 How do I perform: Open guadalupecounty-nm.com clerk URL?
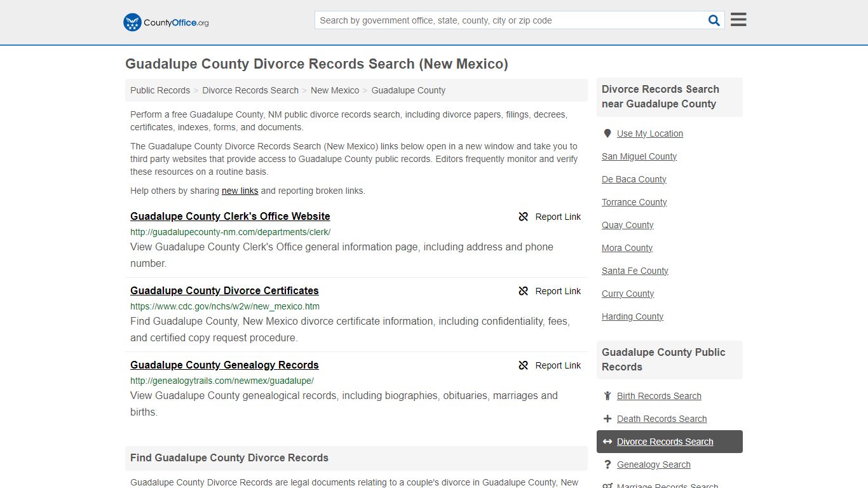[230, 232]
